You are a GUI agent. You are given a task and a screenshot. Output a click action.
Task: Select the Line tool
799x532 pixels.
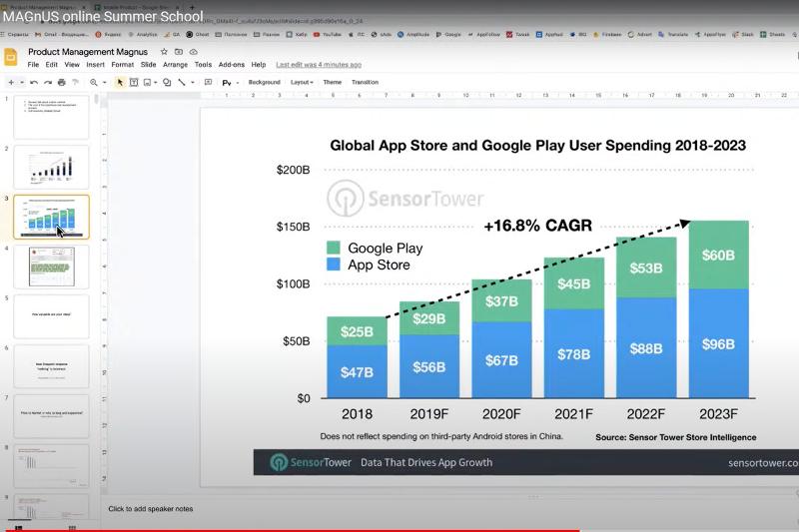[x=181, y=82]
